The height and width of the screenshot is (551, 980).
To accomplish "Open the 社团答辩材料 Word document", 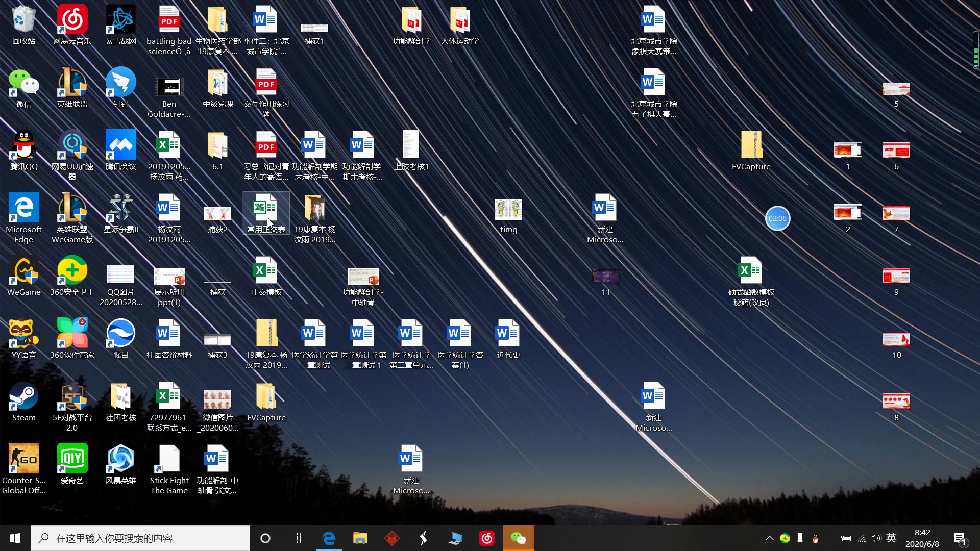I will click(x=169, y=339).
